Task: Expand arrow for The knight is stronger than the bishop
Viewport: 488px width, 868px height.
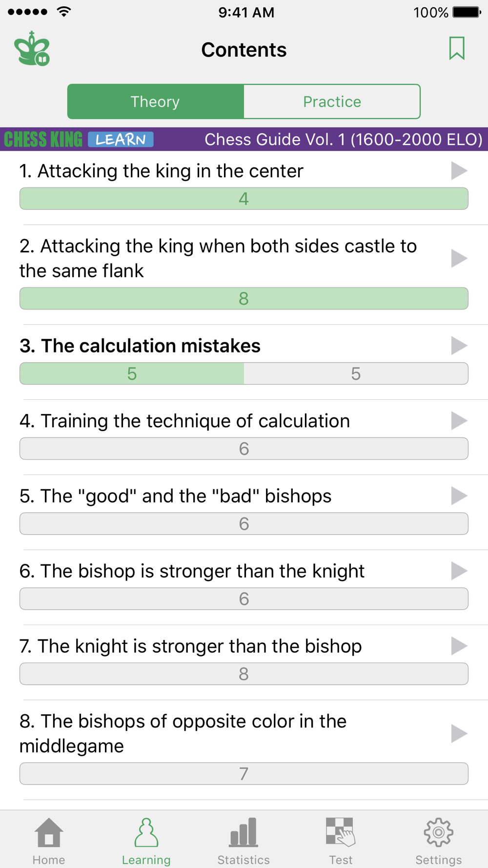Action: pos(459,646)
